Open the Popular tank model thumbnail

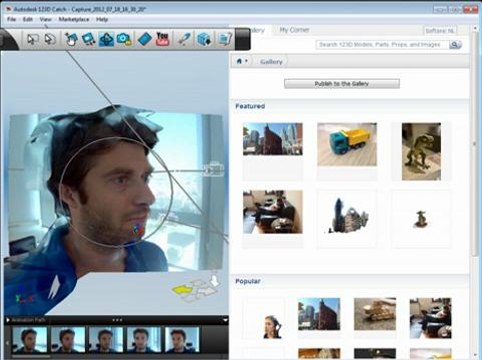click(375, 314)
